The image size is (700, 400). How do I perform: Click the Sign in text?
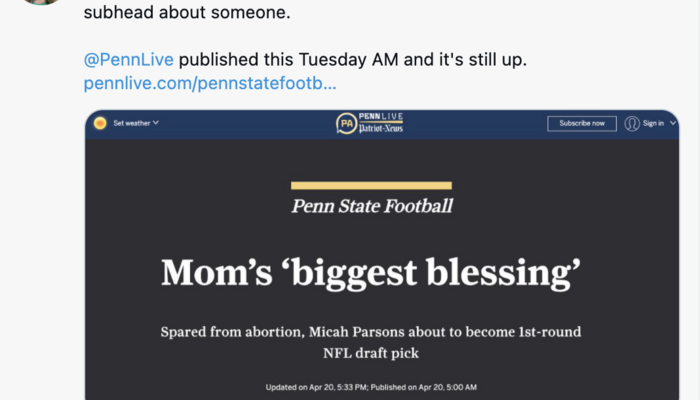click(653, 123)
